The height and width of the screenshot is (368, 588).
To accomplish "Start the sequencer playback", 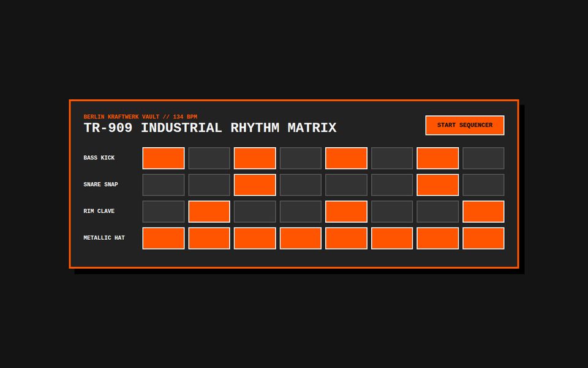I will tap(465, 125).
